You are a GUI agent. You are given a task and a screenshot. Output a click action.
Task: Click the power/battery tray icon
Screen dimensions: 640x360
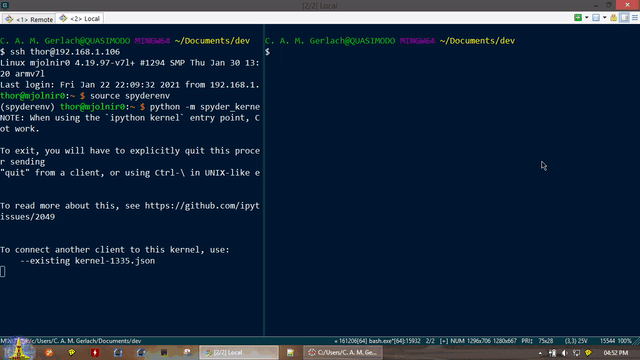pos(552,353)
